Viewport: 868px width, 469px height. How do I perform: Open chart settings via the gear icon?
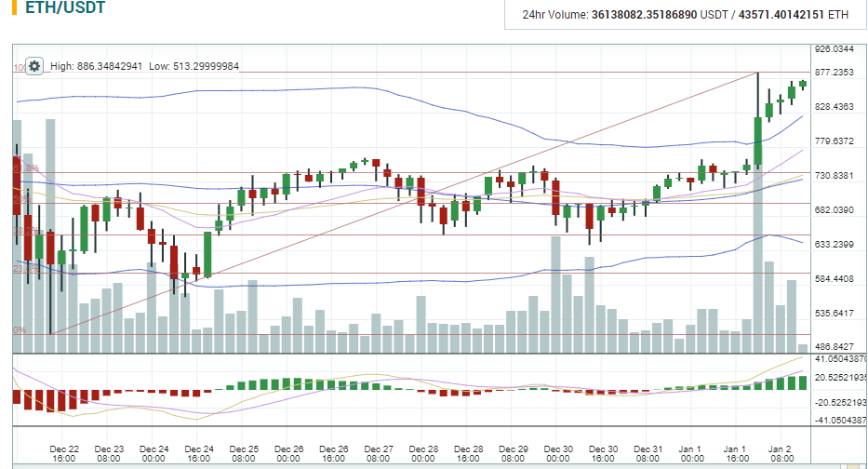click(x=34, y=66)
